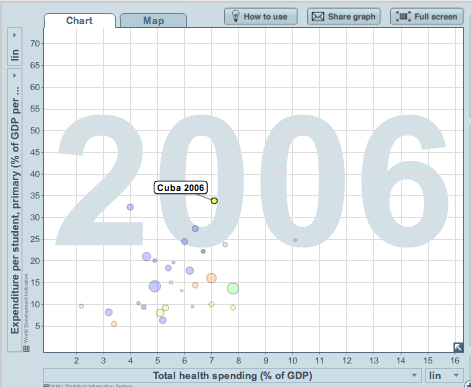Click the small teal bubble at 10 percent health
Screen dimensions: 471x387
coord(295,240)
